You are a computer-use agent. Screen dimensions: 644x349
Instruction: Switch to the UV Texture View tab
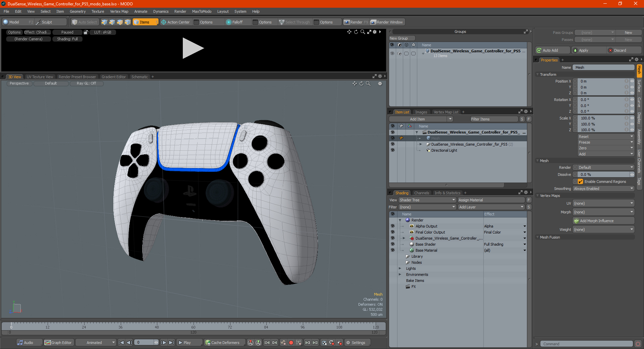40,77
